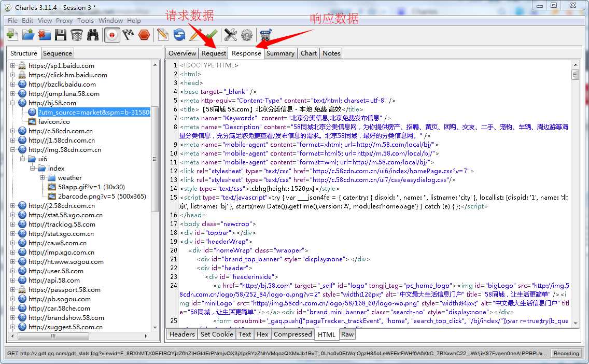The height and width of the screenshot is (364, 589).
Task: Collapse the ui6 folder
Action: pos(22,159)
